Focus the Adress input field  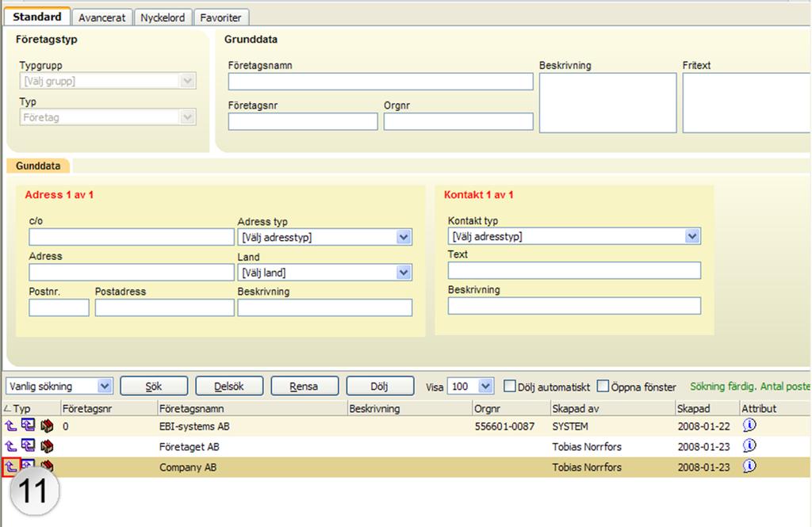[132, 273]
